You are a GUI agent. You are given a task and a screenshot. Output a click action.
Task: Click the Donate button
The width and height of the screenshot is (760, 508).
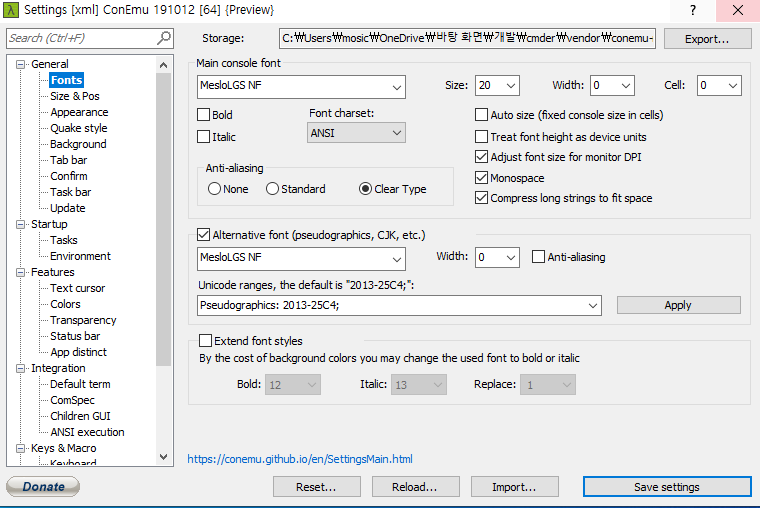43,486
